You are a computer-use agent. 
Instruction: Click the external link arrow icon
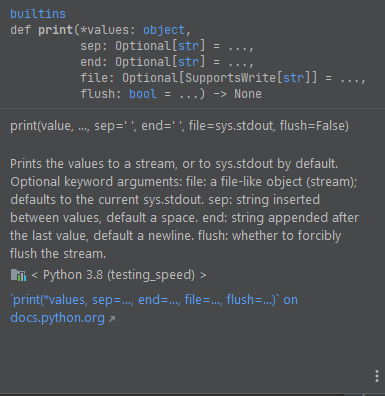point(112,319)
